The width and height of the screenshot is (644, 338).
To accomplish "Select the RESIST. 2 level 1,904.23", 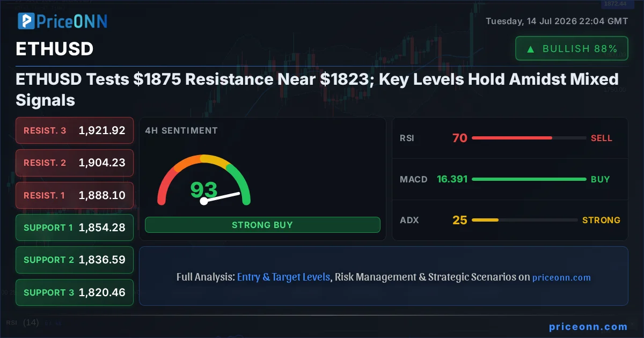I will (75, 163).
